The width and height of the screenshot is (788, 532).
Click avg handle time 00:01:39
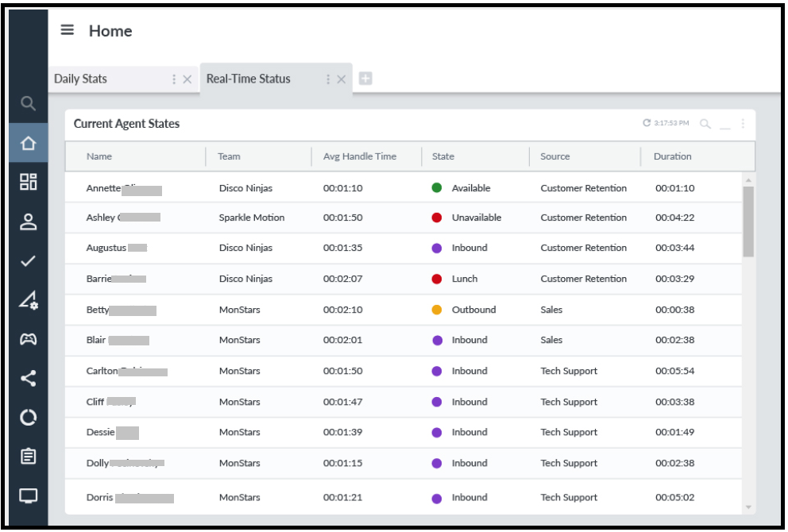click(x=342, y=432)
